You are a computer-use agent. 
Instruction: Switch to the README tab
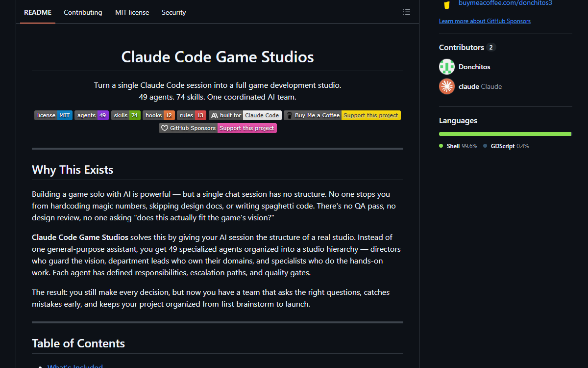[38, 12]
